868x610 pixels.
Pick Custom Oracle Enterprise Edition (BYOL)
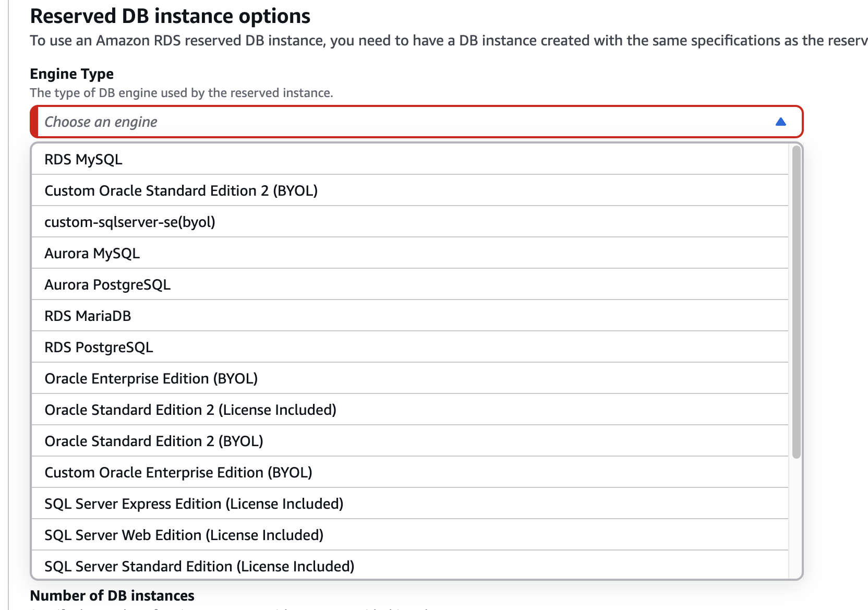[178, 472]
